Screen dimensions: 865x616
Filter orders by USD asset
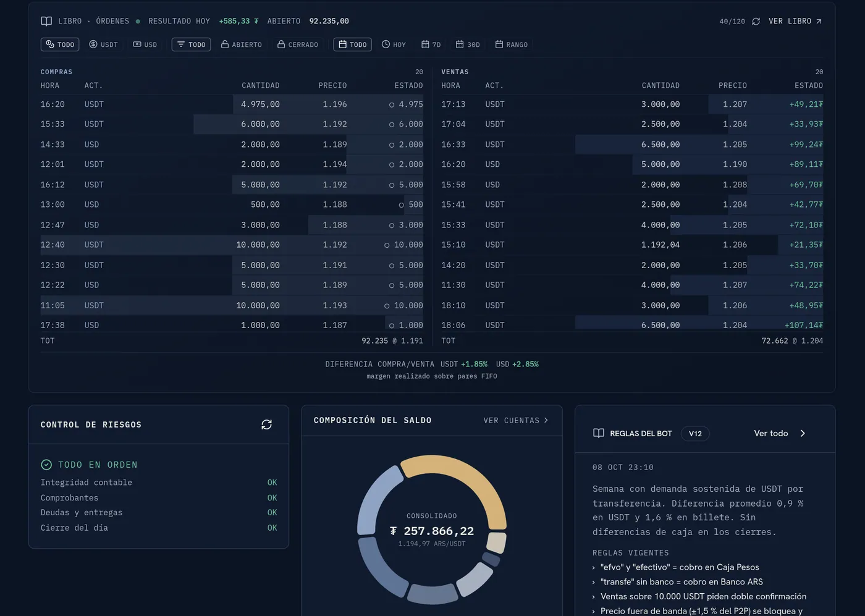click(145, 44)
